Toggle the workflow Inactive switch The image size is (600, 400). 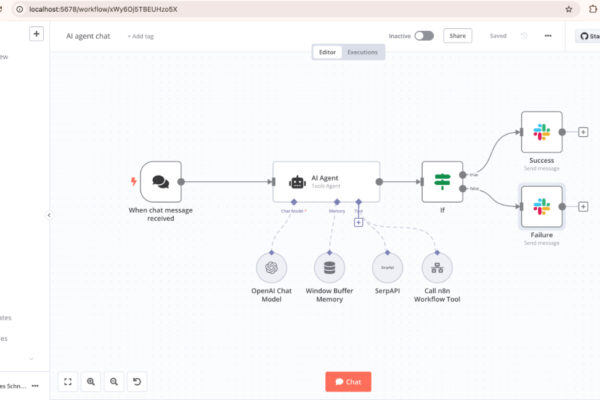(x=424, y=36)
